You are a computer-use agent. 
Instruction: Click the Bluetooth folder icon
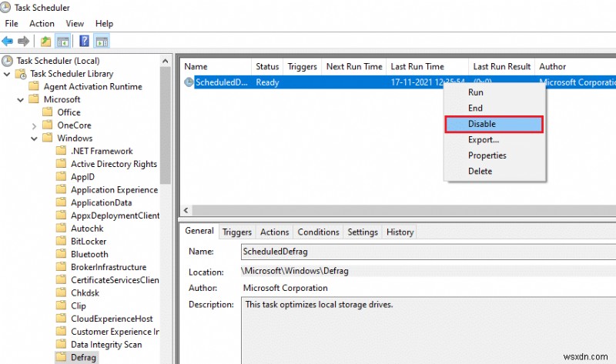[61, 254]
